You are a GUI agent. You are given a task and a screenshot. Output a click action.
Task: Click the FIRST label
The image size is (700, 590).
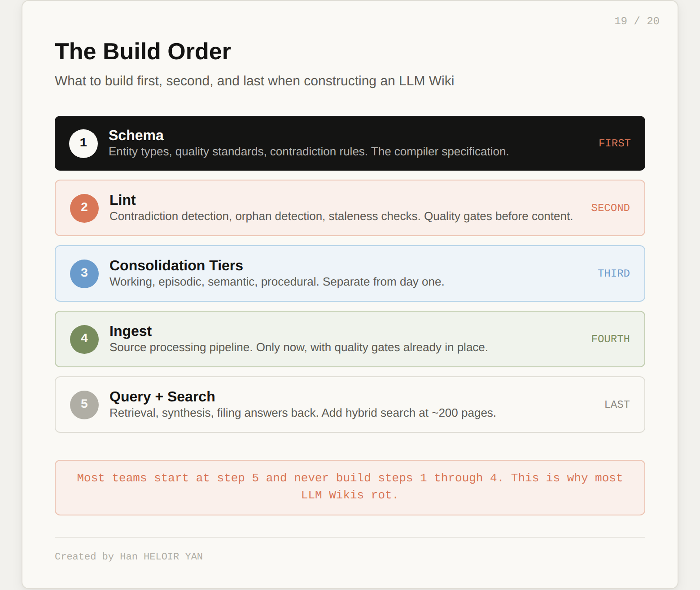pos(615,143)
